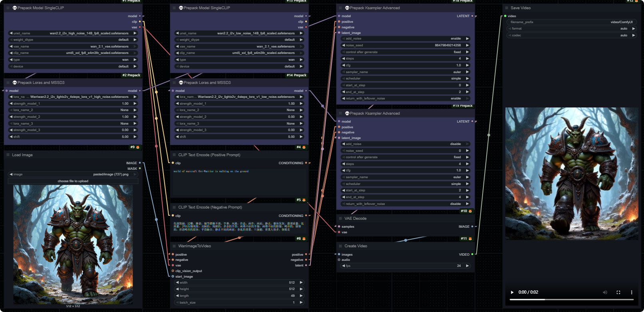Open the codec dropdown in Save Video

coord(571,36)
